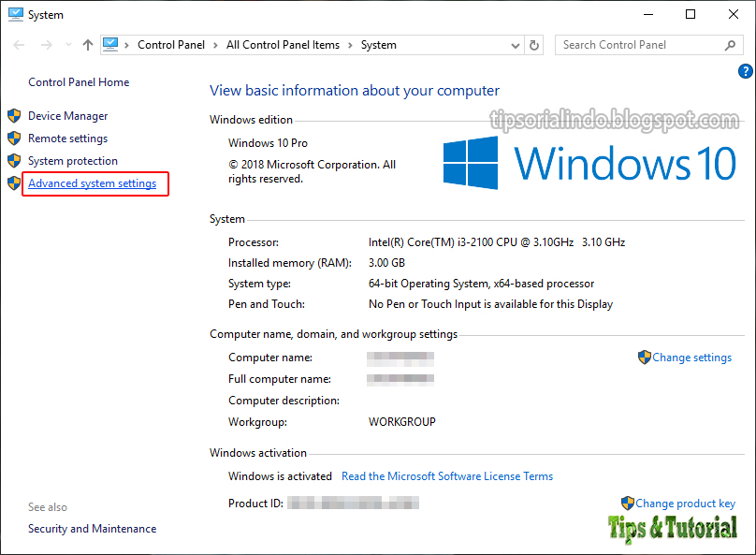Image resolution: width=756 pixels, height=555 pixels.
Task: Select the 3.00 GB installed memory value
Action: [x=386, y=263]
